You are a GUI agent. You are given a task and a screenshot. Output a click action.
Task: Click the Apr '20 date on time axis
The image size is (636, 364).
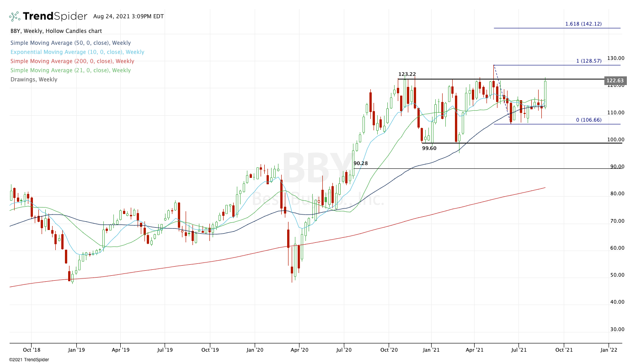pos(299,350)
